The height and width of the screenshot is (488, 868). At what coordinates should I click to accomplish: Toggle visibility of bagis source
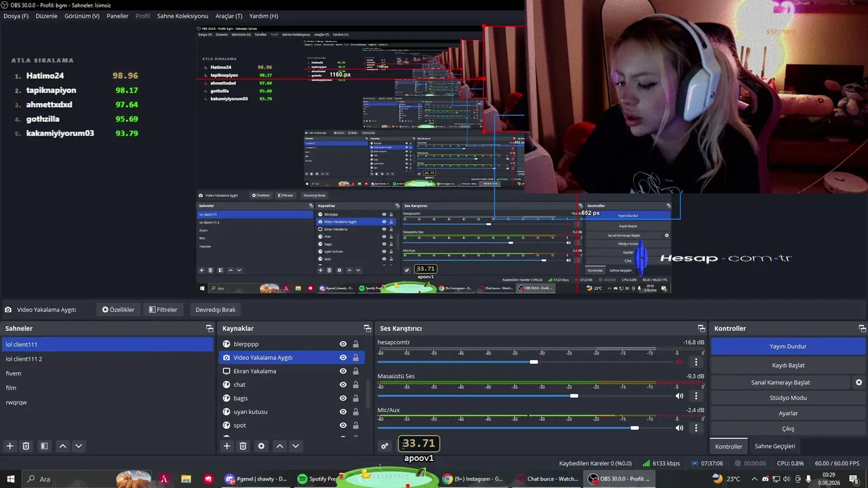[343, 399]
